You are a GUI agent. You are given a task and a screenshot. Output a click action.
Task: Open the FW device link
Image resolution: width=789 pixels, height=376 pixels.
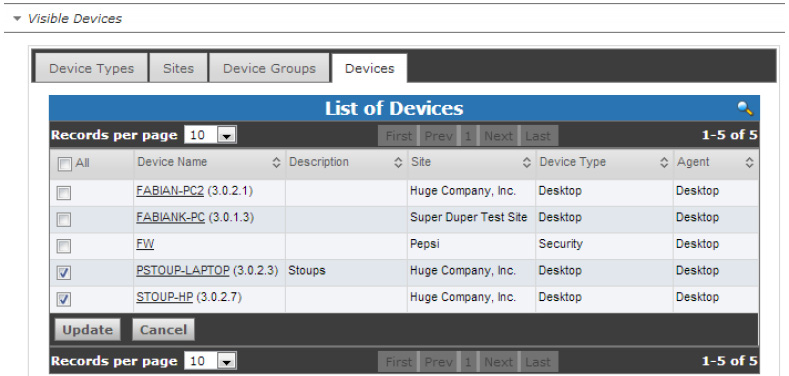coord(145,244)
